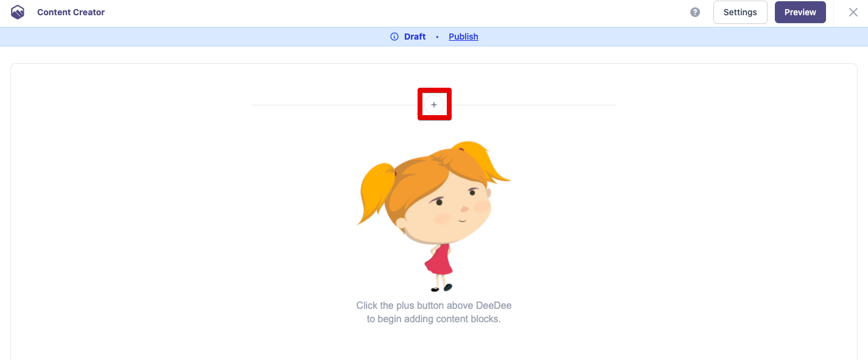Click the dot separator between Draft and Publish
The height and width of the screenshot is (360, 868).
coord(437,37)
